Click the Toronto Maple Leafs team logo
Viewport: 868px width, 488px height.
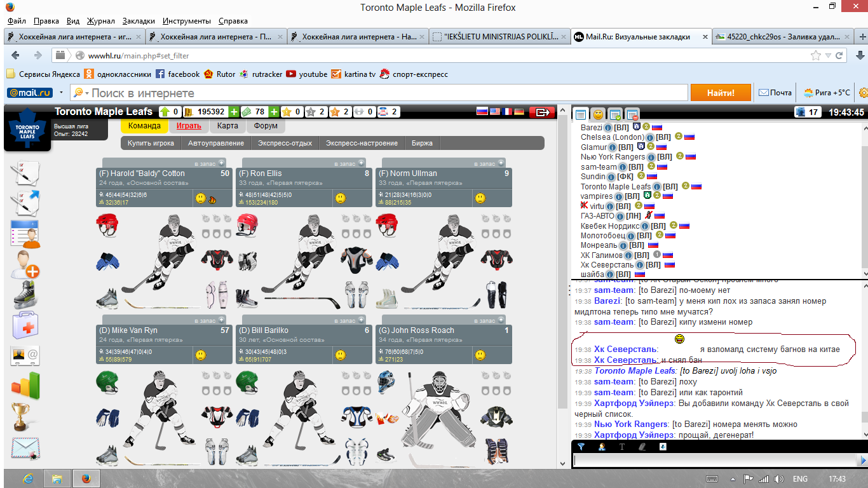27,127
